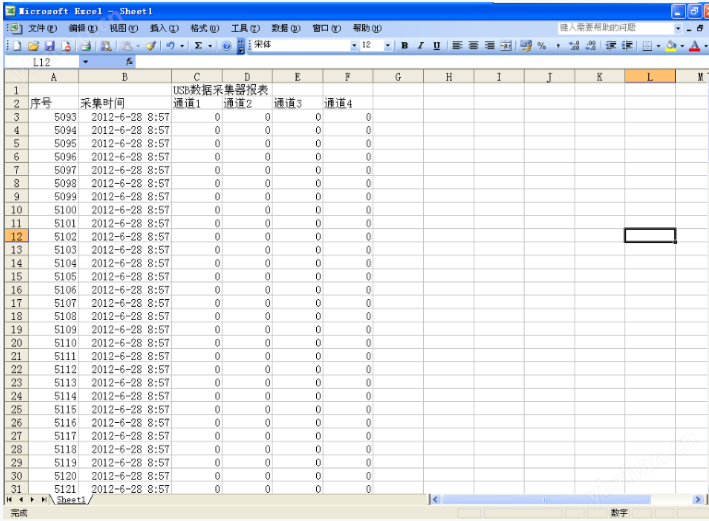The height and width of the screenshot is (521, 709).
Task: Apply red Font Color
Action: point(695,46)
